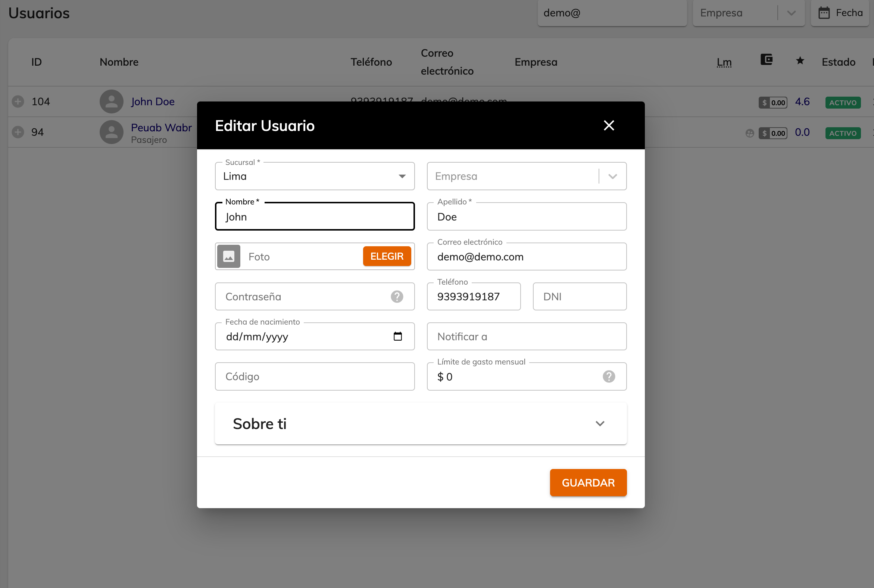Click the spending limit help icon

[608, 376]
